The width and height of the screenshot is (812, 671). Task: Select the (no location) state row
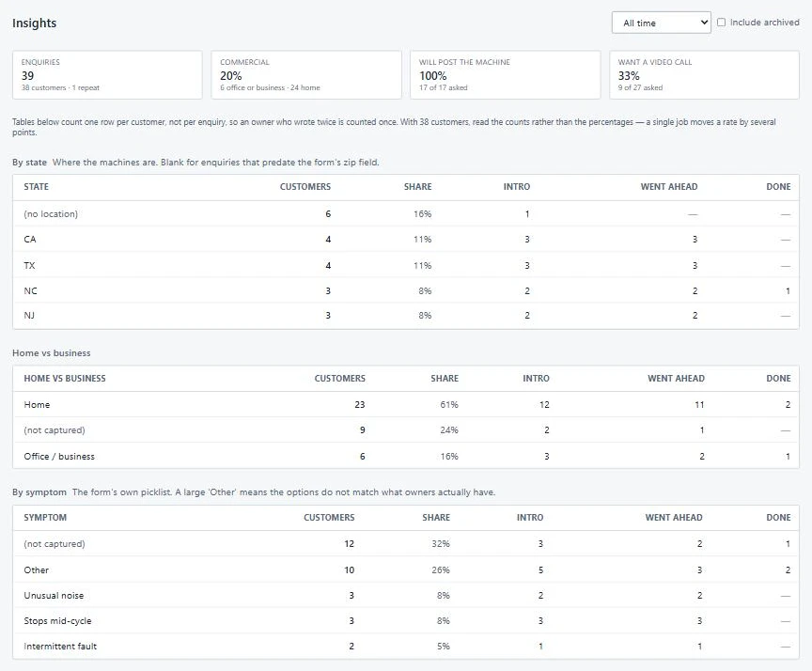[406, 214]
